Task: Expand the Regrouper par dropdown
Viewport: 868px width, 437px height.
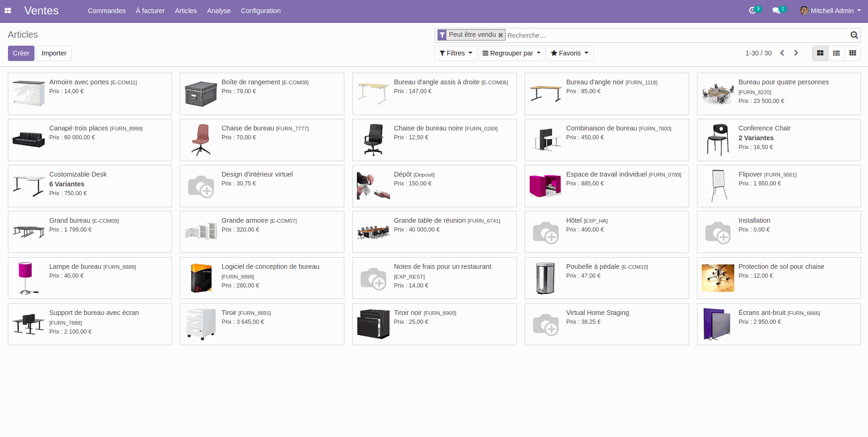Action: pos(511,53)
